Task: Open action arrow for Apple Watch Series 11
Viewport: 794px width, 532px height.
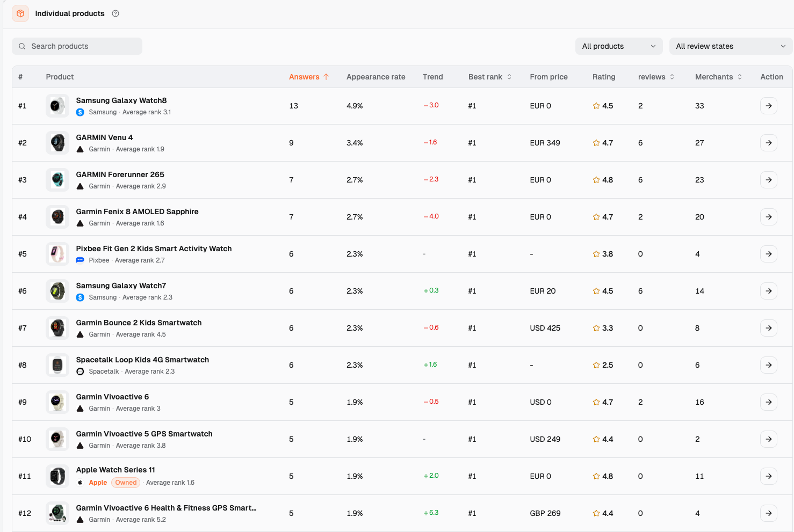Action: coord(769,476)
